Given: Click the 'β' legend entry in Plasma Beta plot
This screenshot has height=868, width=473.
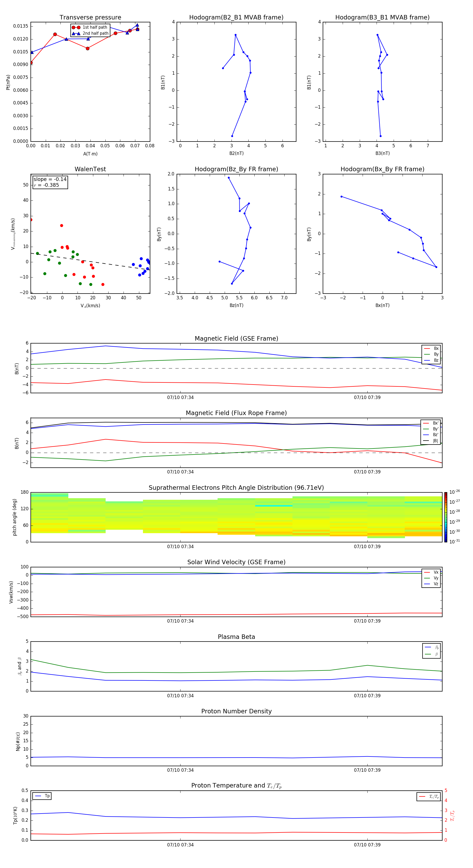Looking at the screenshot, I should click(431, 654).
